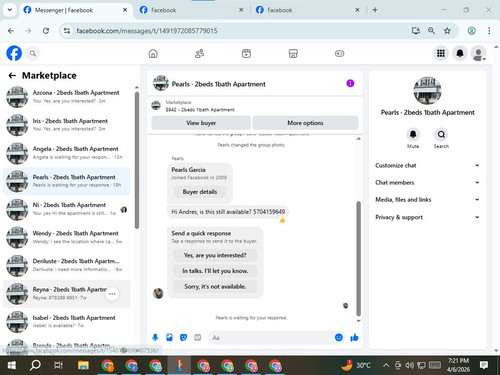The image size is (500, 375).
Task: Open Buyer details for Pearls Garcia
Action: coord(200,192)
